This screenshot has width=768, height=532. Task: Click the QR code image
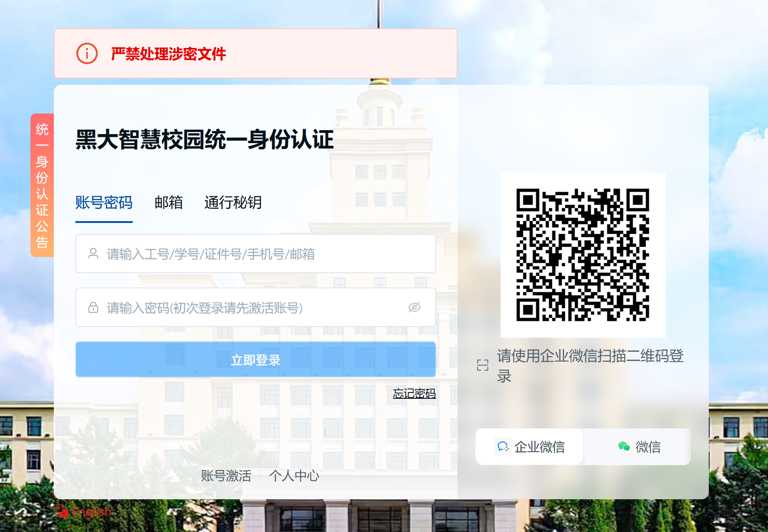(x=583, y=255)
